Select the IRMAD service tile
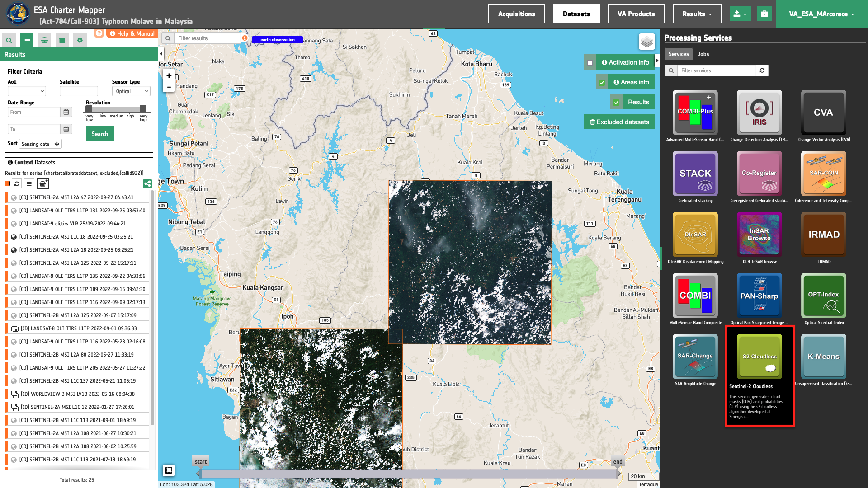 click(824, 235)
